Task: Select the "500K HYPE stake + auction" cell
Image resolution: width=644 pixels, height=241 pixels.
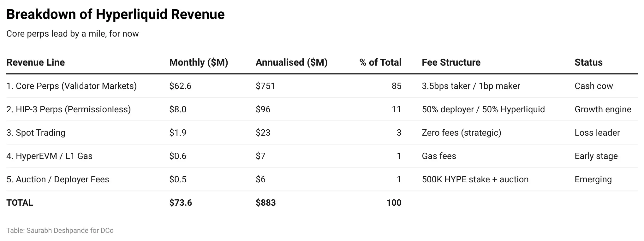Action: pyautogui.click(x=475, y=179)
